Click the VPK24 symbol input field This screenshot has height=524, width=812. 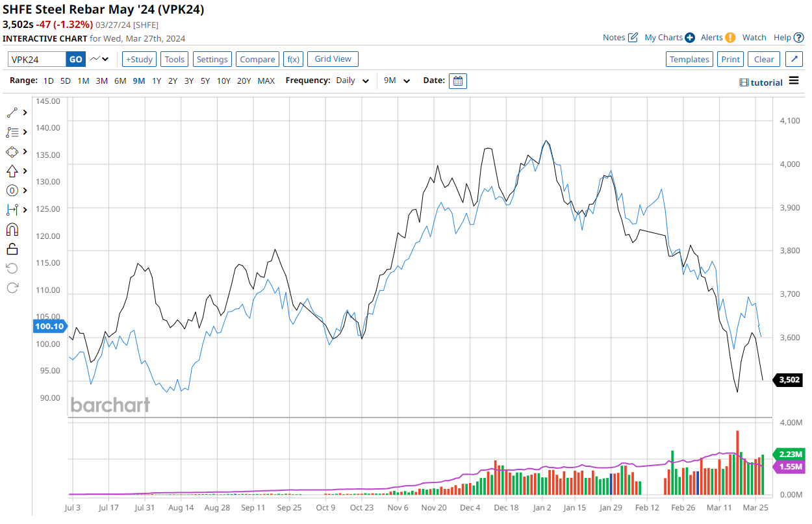point(37,59)
